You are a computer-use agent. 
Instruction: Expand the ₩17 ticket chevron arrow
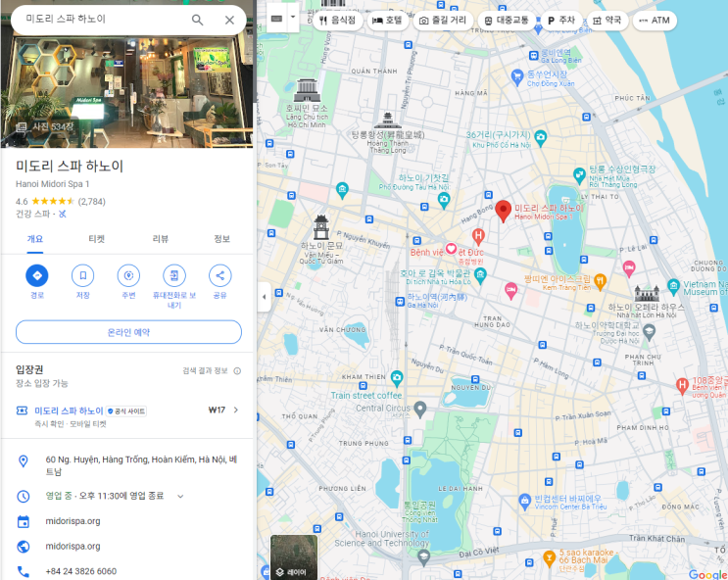click(236, 410)
